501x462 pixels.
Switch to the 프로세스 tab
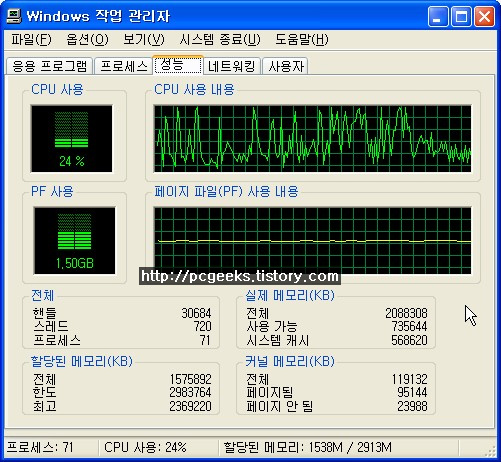pos(124,66)
